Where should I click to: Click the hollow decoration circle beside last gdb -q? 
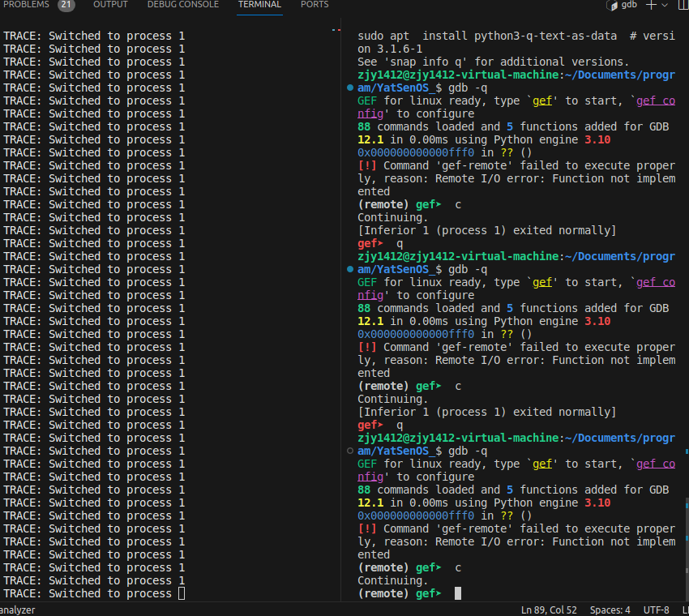(x=350, y=451)
